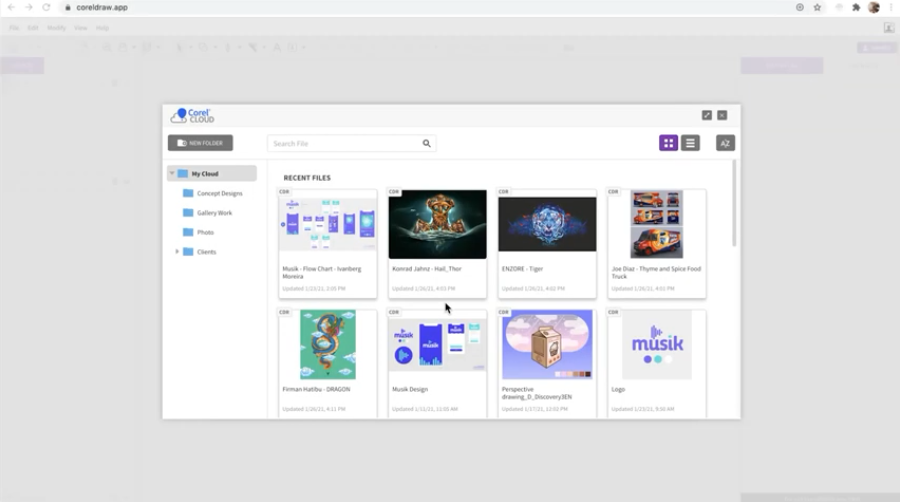Switch to list view

[690, 143]
